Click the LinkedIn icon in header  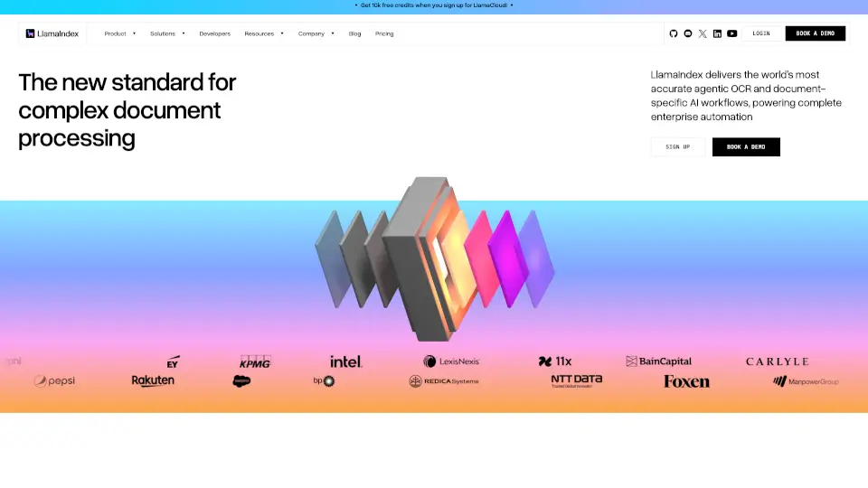717,33
